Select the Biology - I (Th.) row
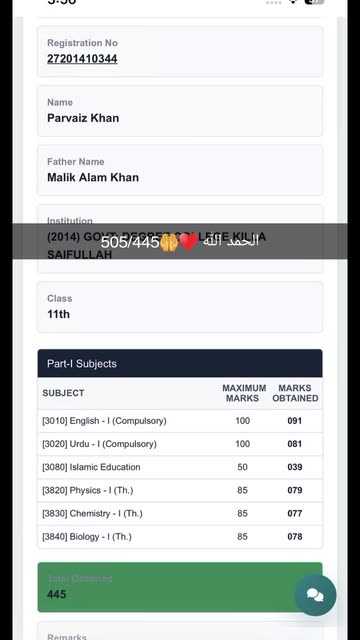Viewport: 360px width, 640px height. pyautogui.click(x=180, y=537)
